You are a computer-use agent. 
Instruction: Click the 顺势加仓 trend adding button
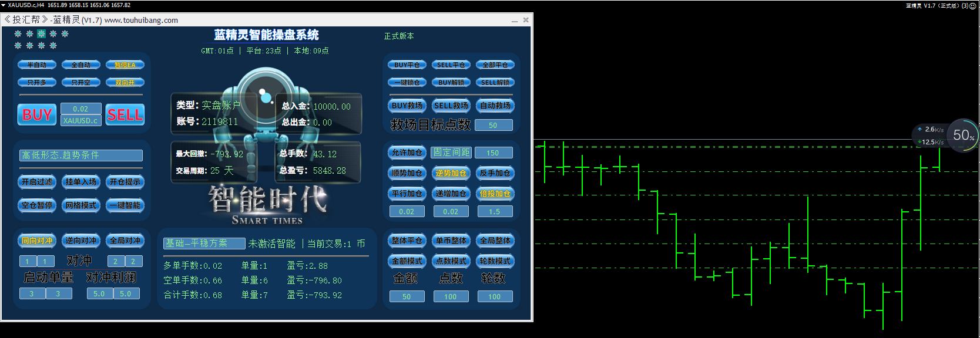click(407, 173)
